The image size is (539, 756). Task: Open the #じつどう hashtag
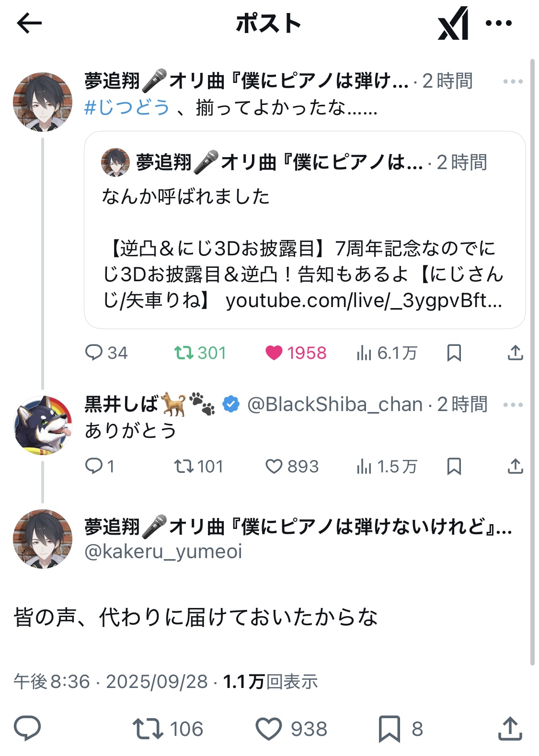(127, 108)
